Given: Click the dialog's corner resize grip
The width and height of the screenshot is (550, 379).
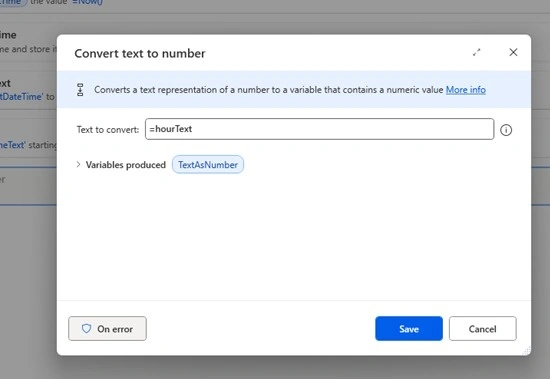Looking at the screenshot, I should pyautogui.click(x=526, y=351).
